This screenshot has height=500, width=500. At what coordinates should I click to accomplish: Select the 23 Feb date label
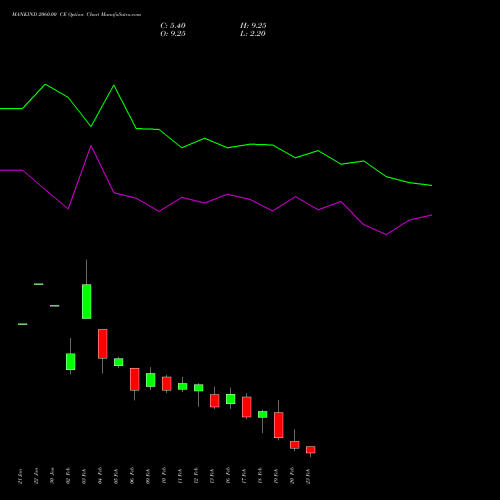coord(308,476)
